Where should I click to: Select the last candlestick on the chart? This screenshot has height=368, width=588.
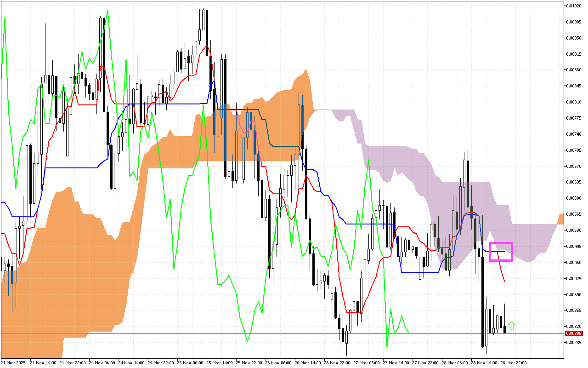coord(504,329)
